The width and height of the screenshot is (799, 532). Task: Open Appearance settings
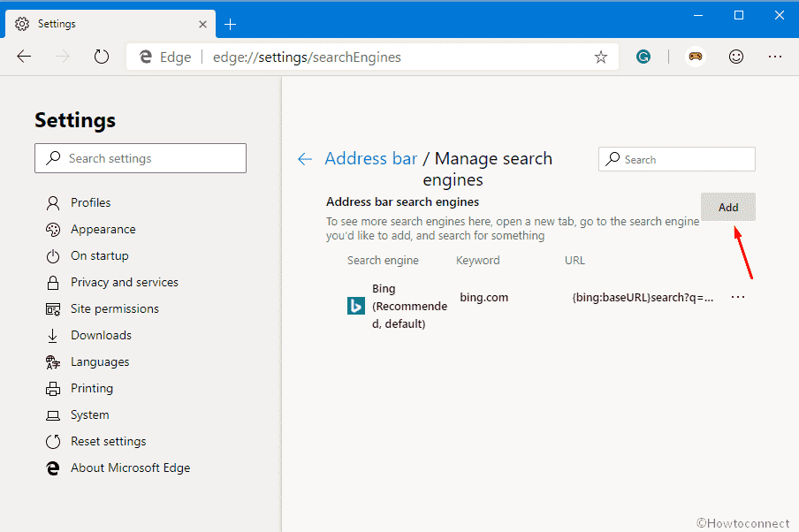[103, 229]
